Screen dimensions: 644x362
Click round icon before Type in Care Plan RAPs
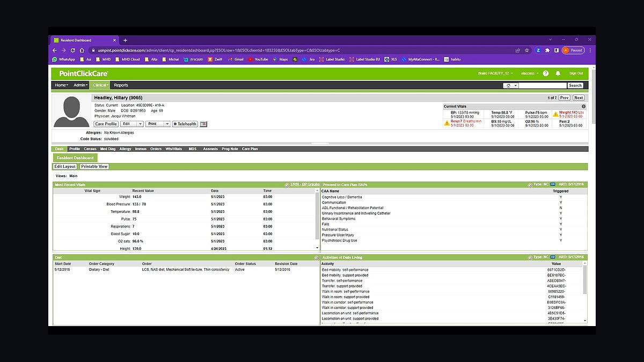(x=530, y=185)
